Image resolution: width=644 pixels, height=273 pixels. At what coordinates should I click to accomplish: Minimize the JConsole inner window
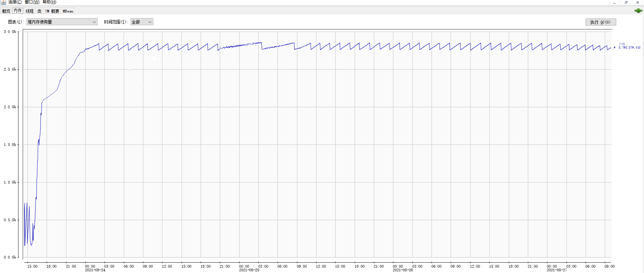pyautogui.click(x=614, y=2)
